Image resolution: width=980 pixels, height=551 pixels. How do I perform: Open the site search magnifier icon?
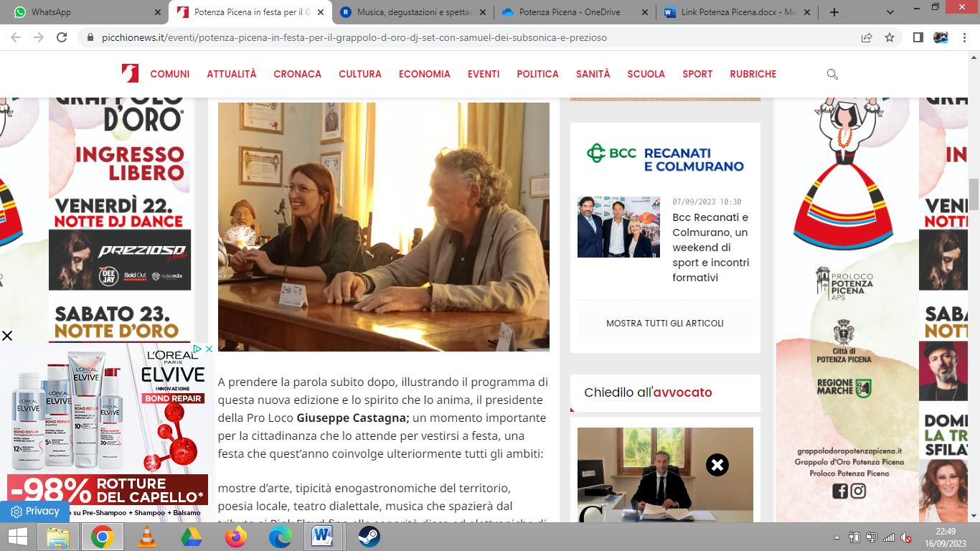[832, 74]
